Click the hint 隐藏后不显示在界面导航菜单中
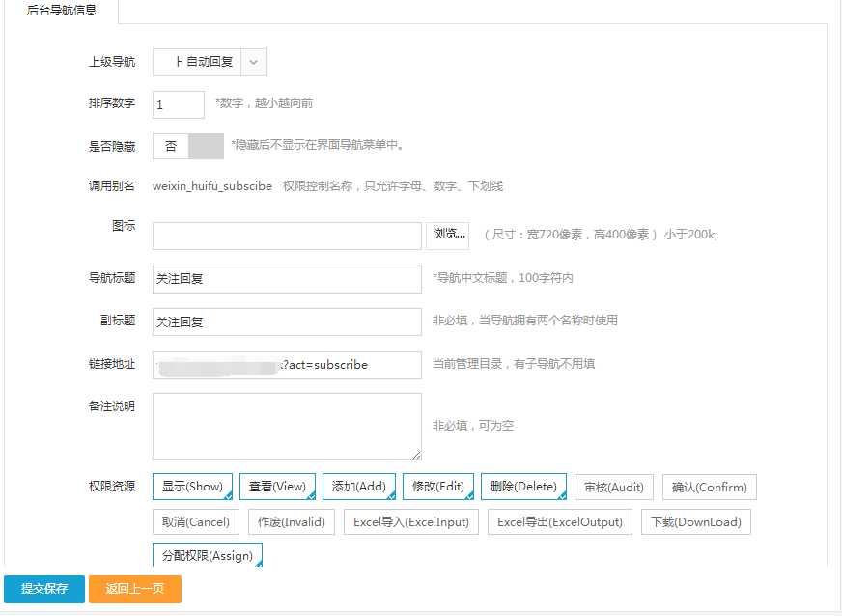This screenshot has width=842, height=616. coord(318,145)
